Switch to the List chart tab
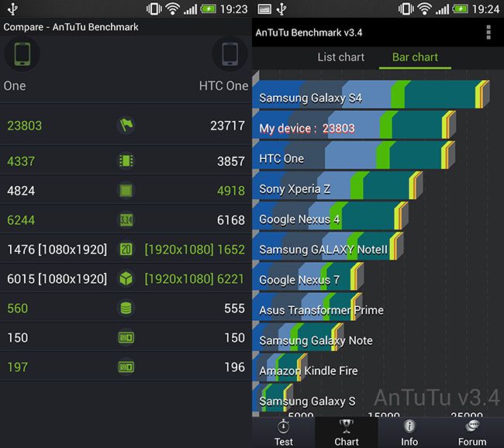The width and height of the screenshot is (504, 448). pyautogui.click(x=340, y=57)
